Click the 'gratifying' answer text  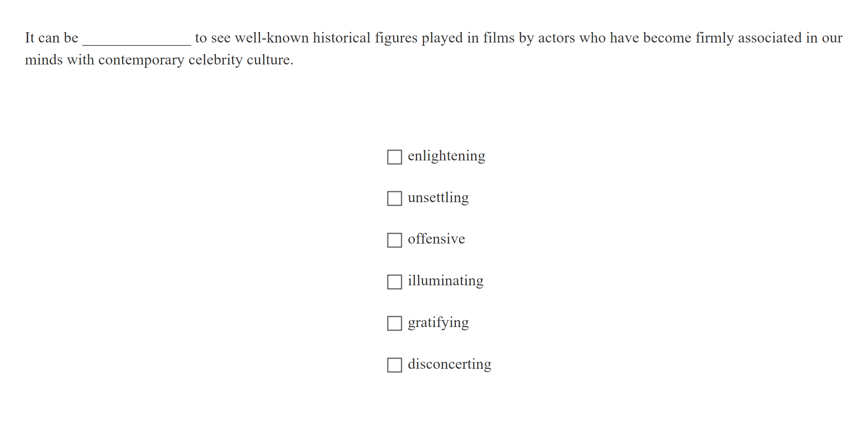[438, 323]
